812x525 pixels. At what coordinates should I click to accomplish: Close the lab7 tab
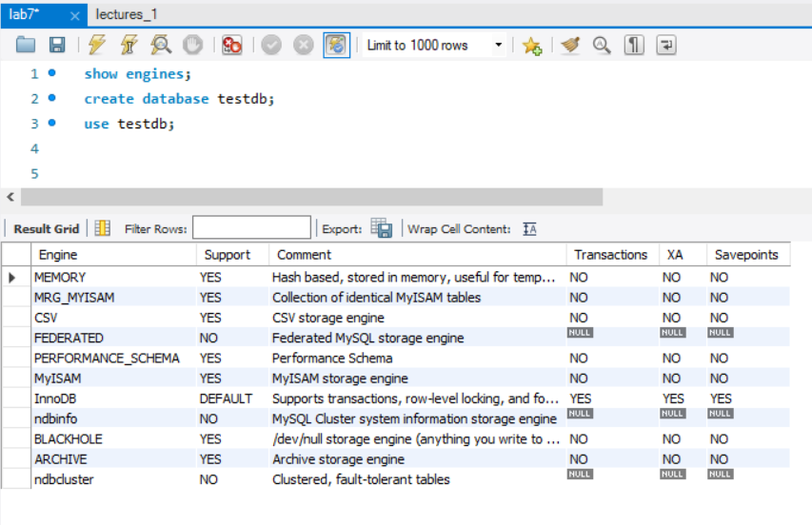[75, 16]
